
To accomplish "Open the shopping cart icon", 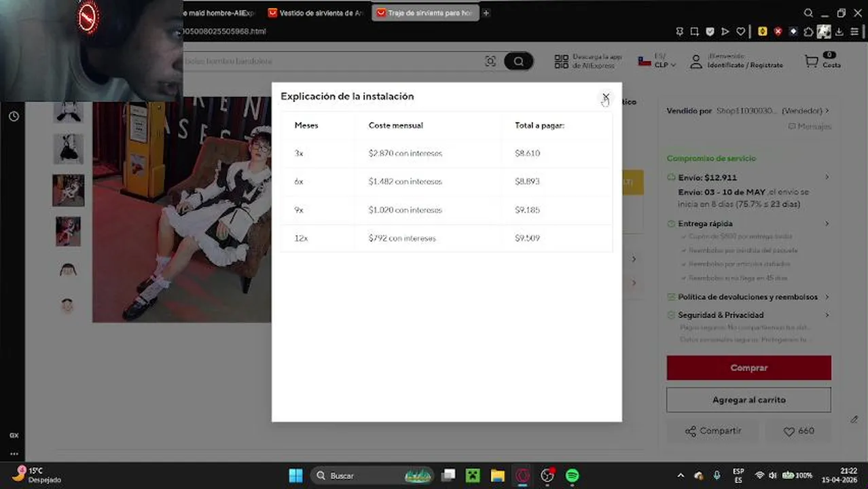I will 811,61.
